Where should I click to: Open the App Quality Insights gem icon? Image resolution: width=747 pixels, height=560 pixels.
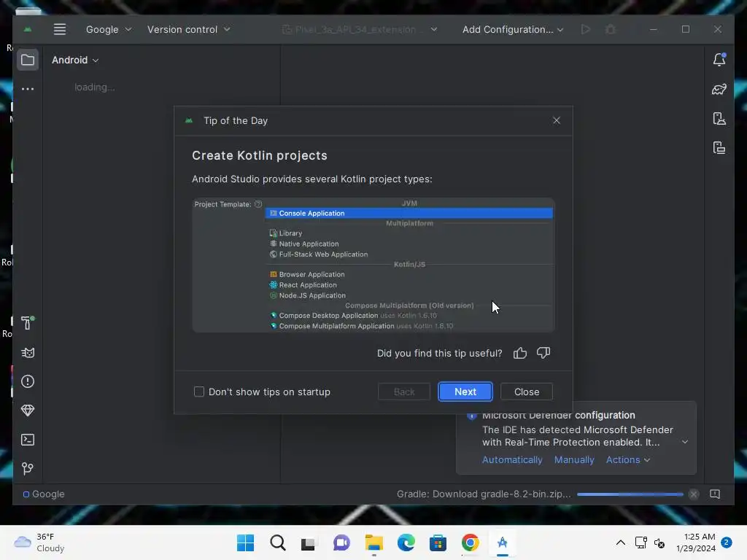point(28,411)
